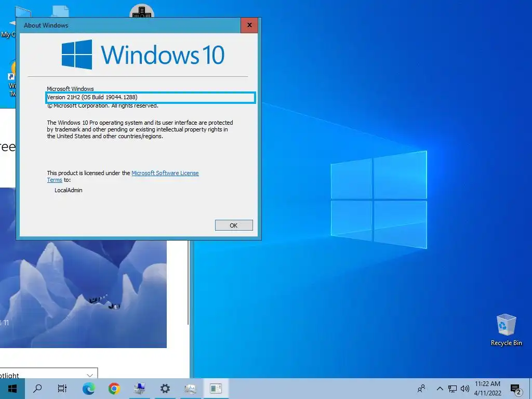The height and width of the screenshot is (399, 532).
Task: Close the About Windows dialog
Action: point(249,25)
